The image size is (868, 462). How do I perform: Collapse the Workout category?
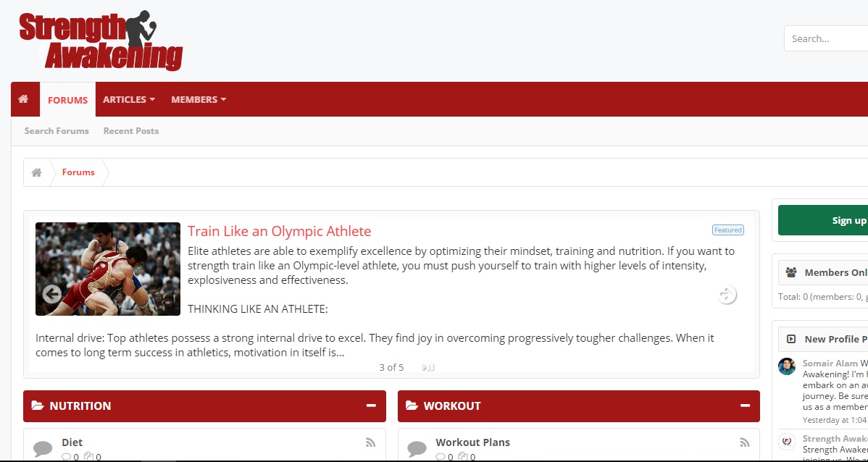pyautogui.click(x=745, y=406)
